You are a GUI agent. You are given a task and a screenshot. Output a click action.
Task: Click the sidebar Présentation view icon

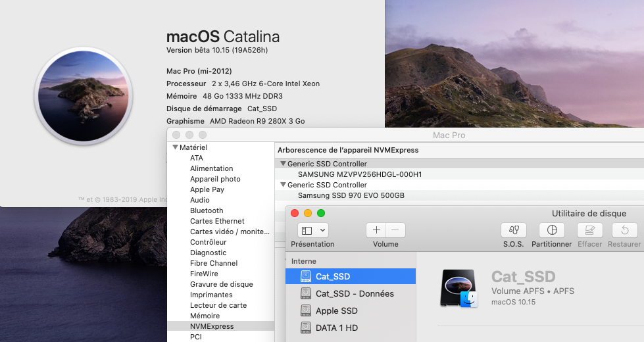pos(307,230)
